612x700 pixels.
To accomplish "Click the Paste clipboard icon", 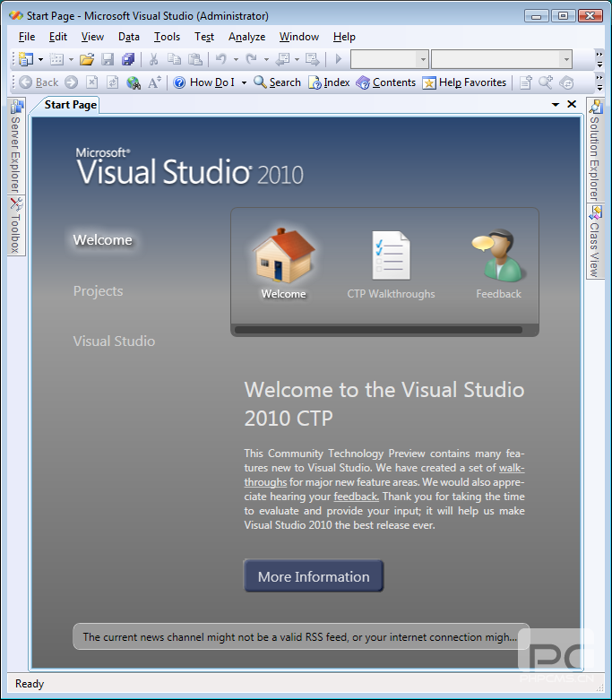I will click(x=195, y=59).
